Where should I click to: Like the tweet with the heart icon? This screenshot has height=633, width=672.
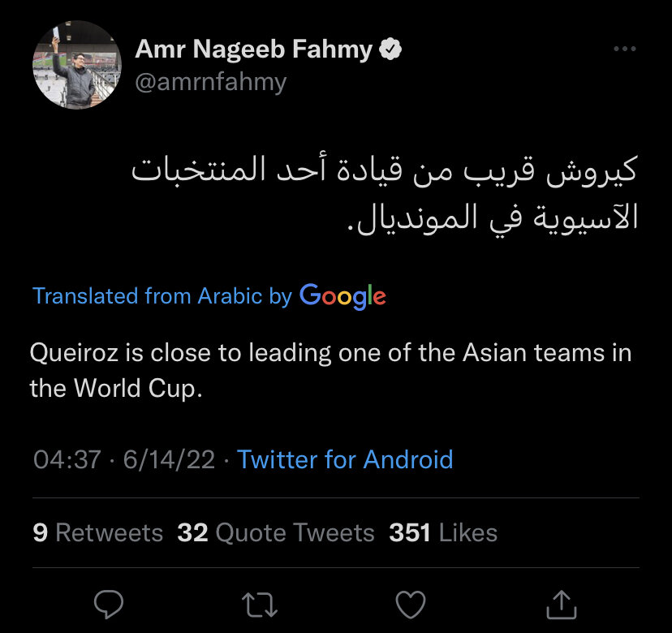click(x=411, y=605)
